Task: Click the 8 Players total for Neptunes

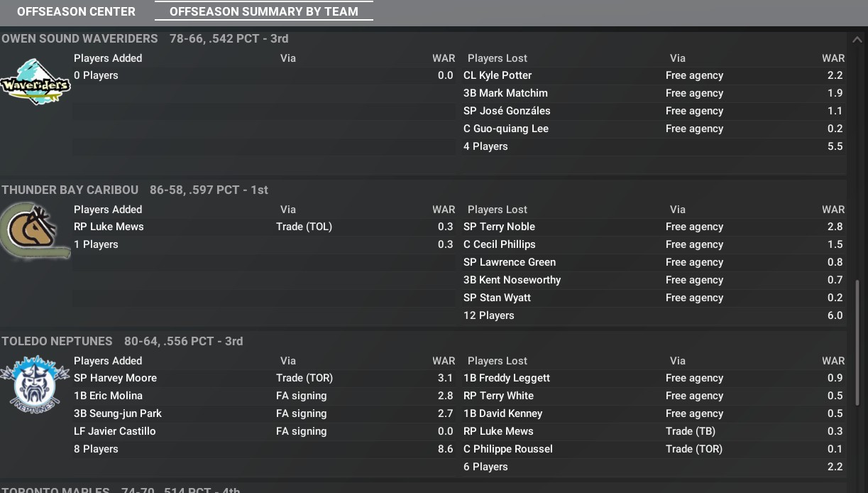Action: [x=96, y=449]
